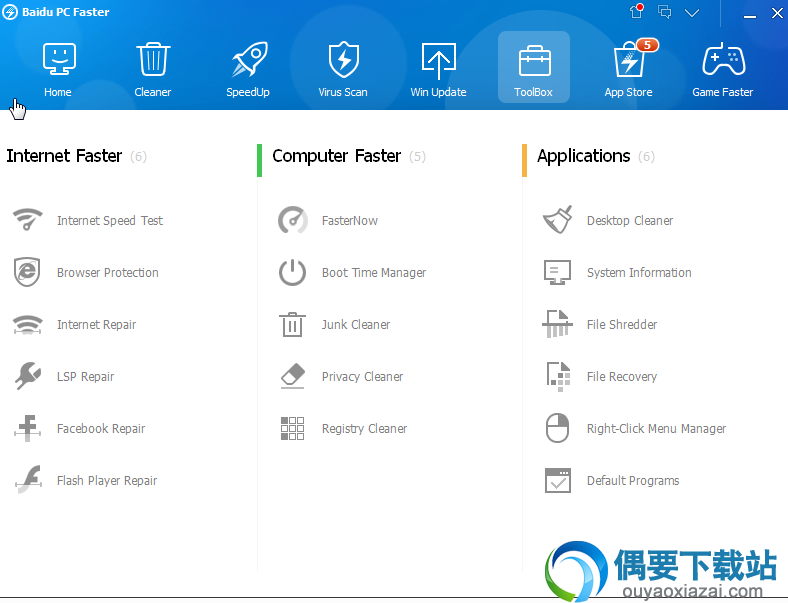788x603 pixels.
Task: Open Registry Cleaner label
Action: (x=364, y=429)
